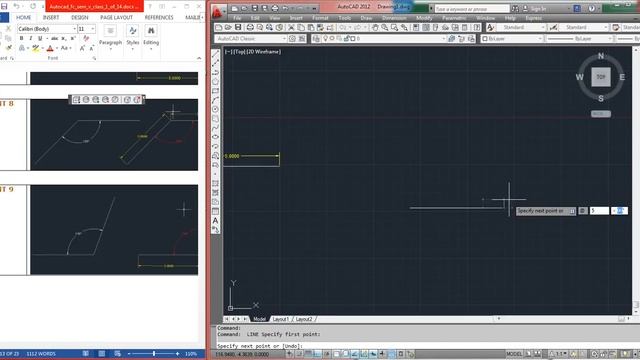This screenshot has width=640, height=360.
Task: Click Underline in Word ribbon
Action: pos(40,38)
